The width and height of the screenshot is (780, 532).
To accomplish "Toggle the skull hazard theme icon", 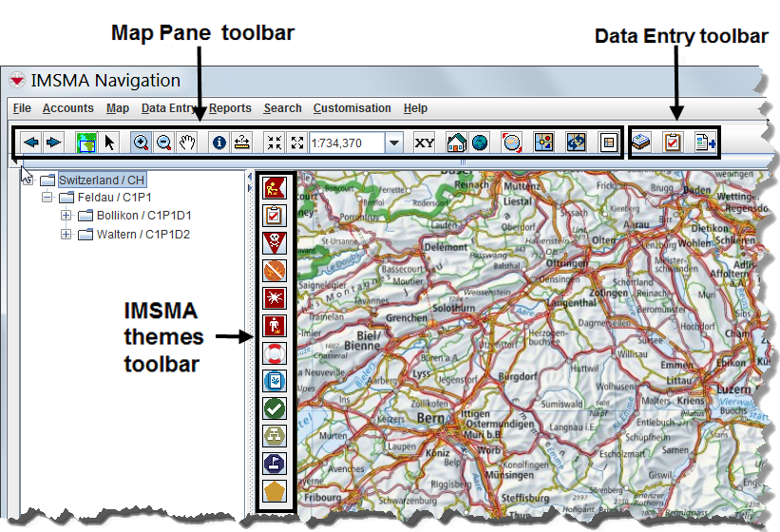I will pos(274,243).
